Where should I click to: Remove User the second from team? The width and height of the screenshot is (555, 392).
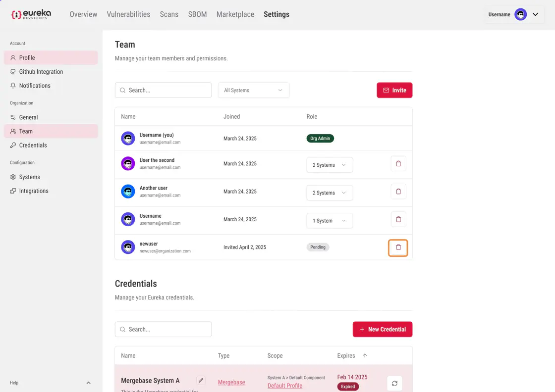pyautogui.click(x=398, y=164)
